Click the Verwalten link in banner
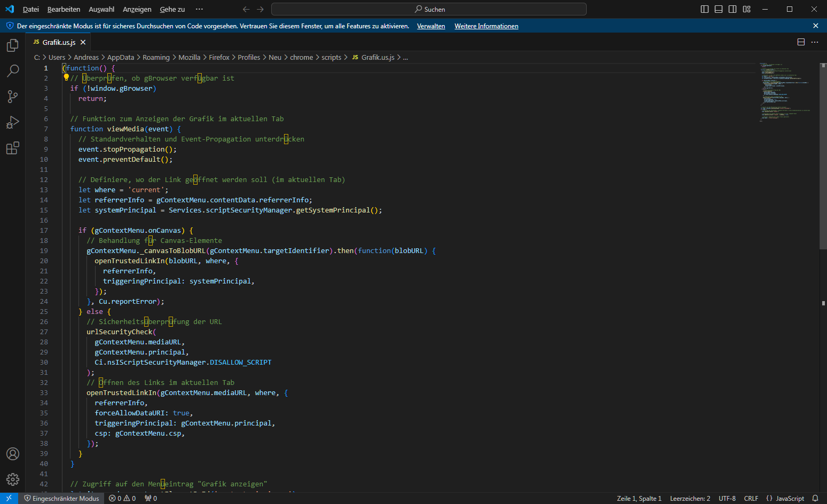This screenshot has width=827, height=504. 430,26
